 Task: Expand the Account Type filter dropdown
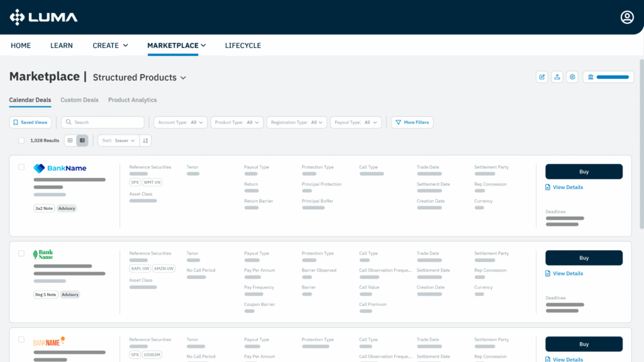(x=181, y=123)
